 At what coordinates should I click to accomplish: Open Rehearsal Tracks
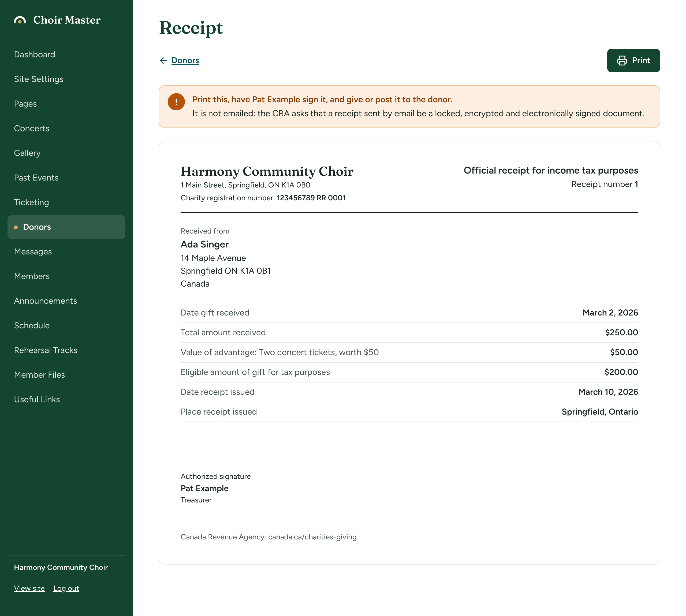point(66,350)
